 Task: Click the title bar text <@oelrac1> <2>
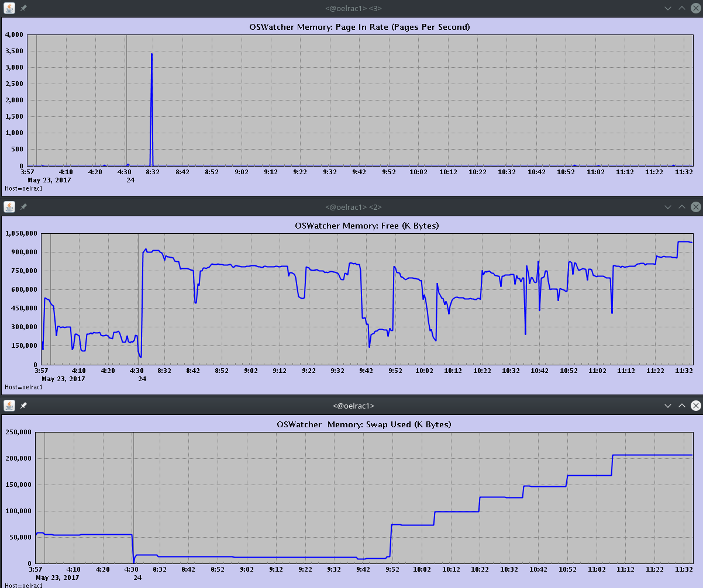coord(353,207)
